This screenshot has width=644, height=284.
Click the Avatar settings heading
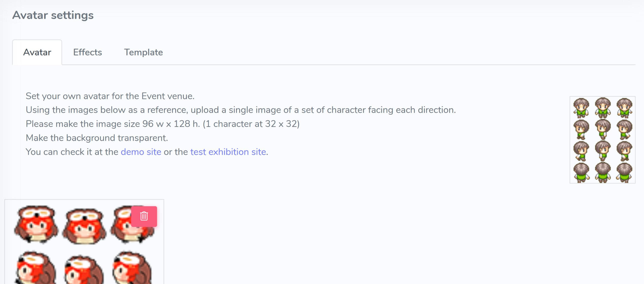point(53,15)
